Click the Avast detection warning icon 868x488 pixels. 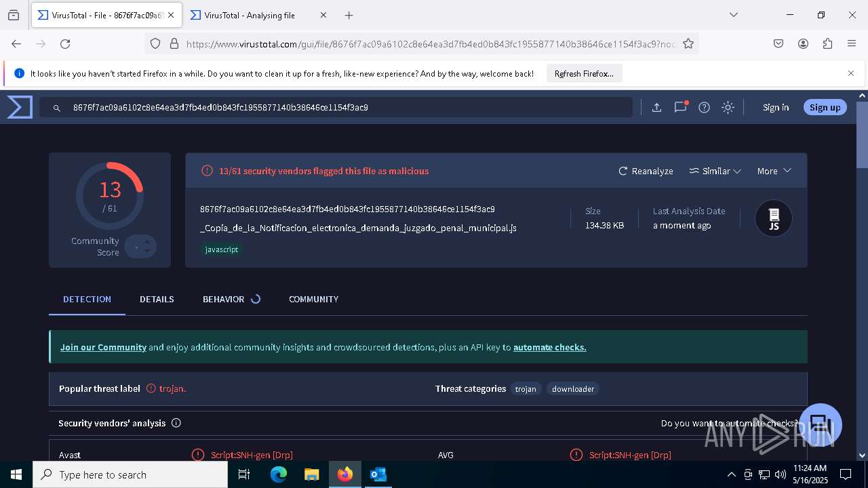pyautogui.click(x=198, y=455)
